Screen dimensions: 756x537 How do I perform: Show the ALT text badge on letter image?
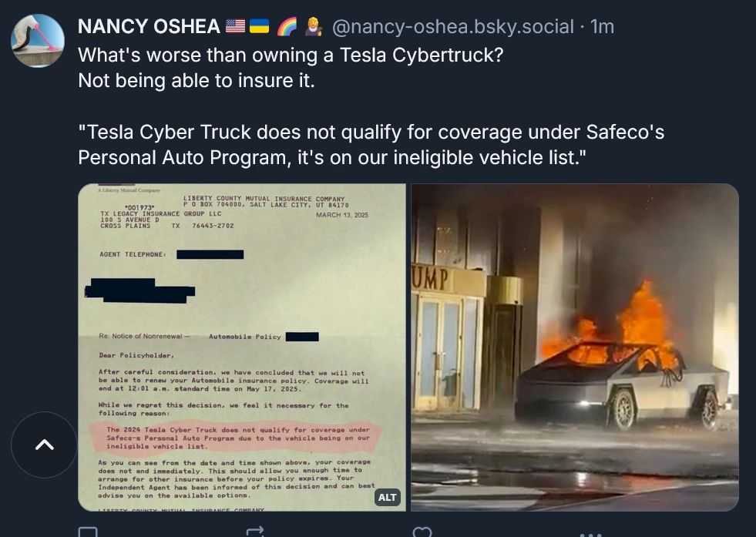(x=388, y=497)
